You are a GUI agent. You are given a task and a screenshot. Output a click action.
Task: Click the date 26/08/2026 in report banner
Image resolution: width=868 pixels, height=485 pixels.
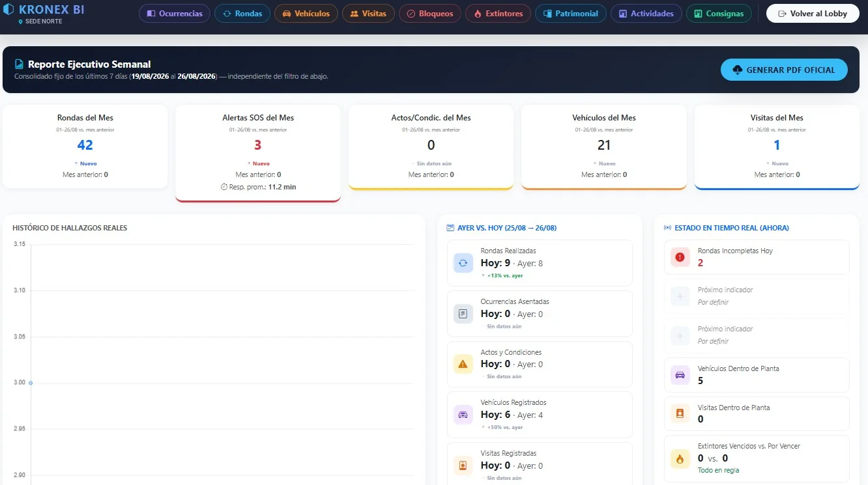[x=197, y=76]
